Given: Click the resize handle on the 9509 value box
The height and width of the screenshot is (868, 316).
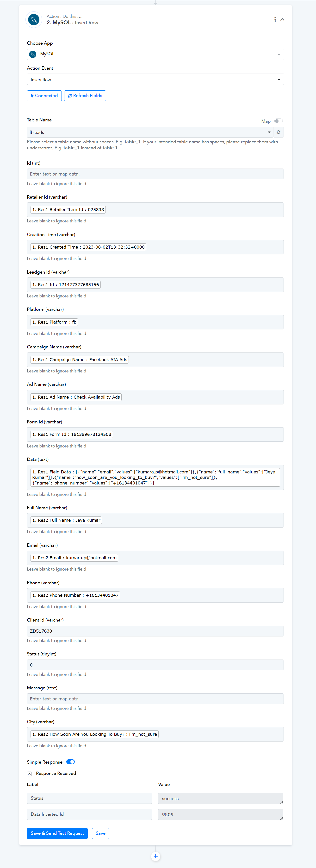Looking at the screenshot, I should (281, 818).
